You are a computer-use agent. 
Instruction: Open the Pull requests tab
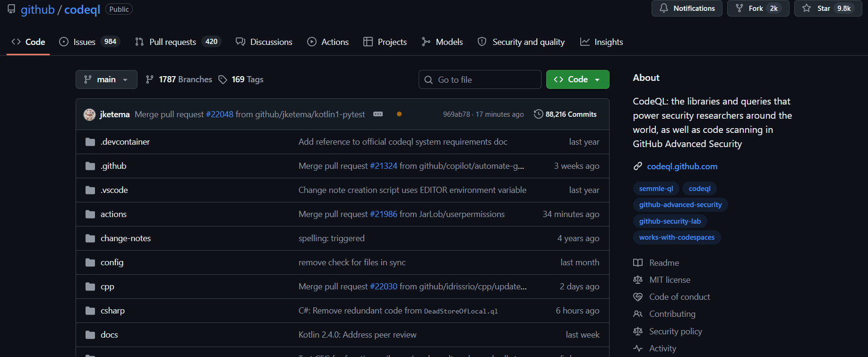click(178, 42)
